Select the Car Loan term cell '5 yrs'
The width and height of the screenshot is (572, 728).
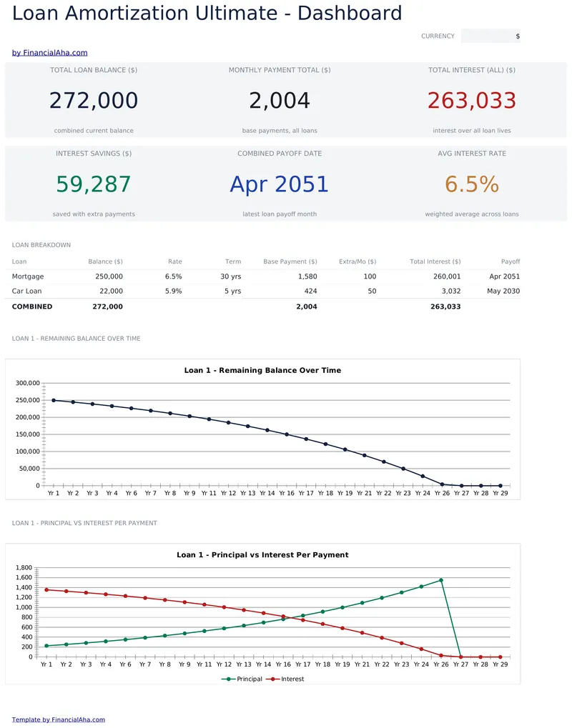click(x=233, y=291)
